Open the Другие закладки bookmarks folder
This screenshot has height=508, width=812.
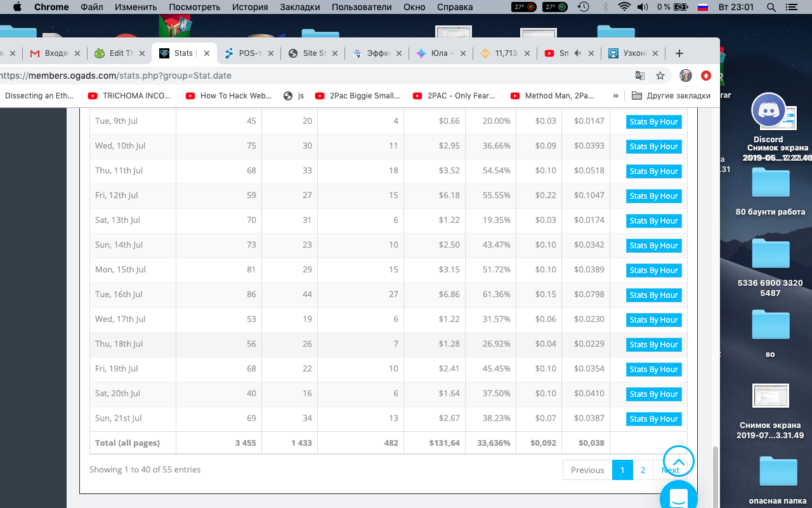[x=671, y=96]
